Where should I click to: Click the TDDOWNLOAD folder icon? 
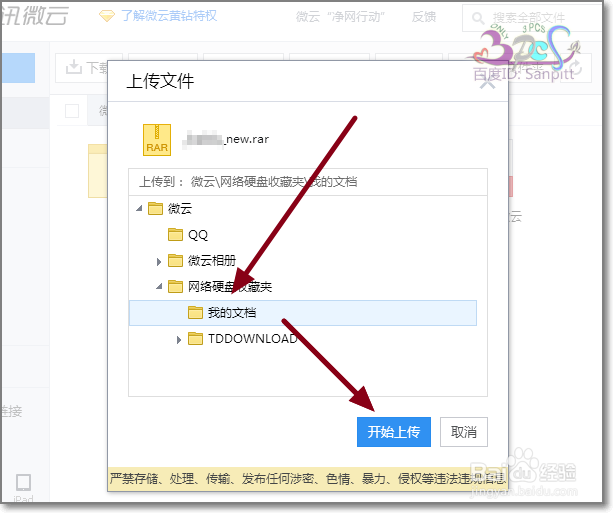click(x=195, y=338)
